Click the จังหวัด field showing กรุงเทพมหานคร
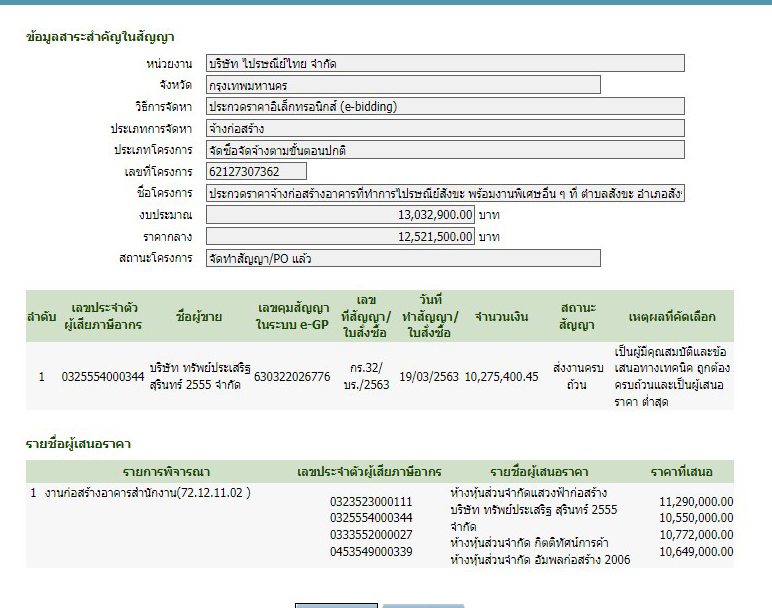Screen dimensions: 772x608 tap(402, 85)
